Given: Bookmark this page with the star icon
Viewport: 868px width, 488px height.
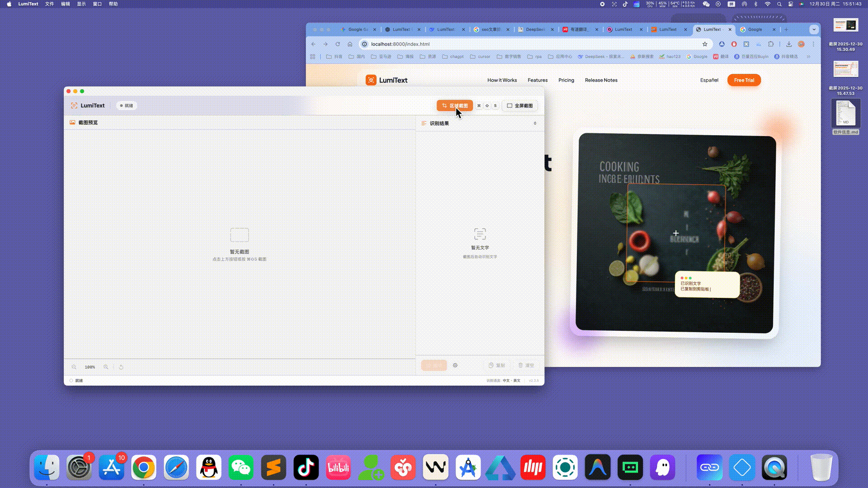Looking at the screenshot, I should click(x=705, y=44).
